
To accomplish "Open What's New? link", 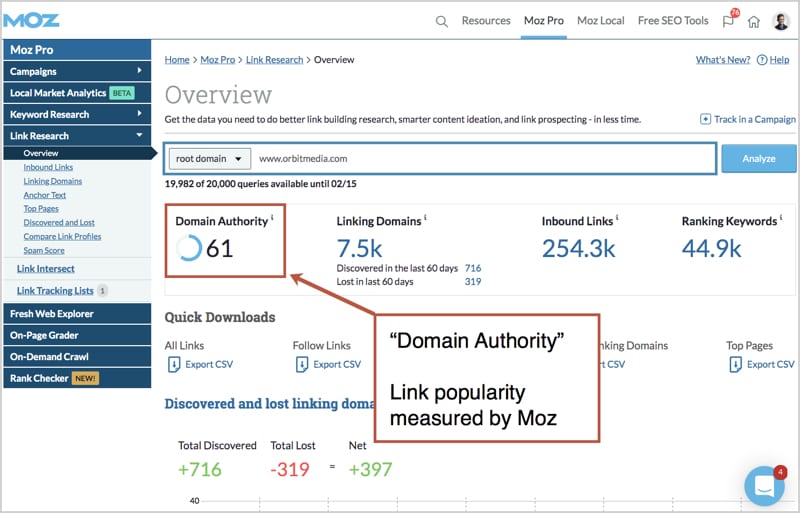I will tap(723, 60).
